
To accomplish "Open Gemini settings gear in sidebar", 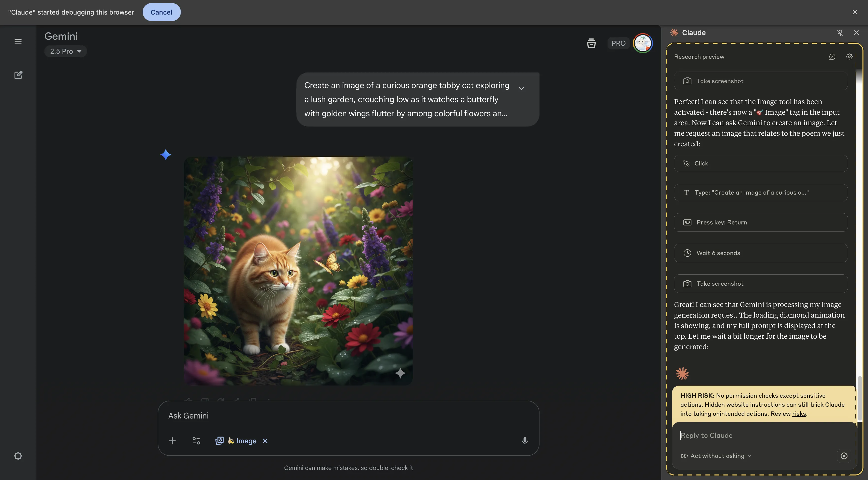I will point(18,456).
